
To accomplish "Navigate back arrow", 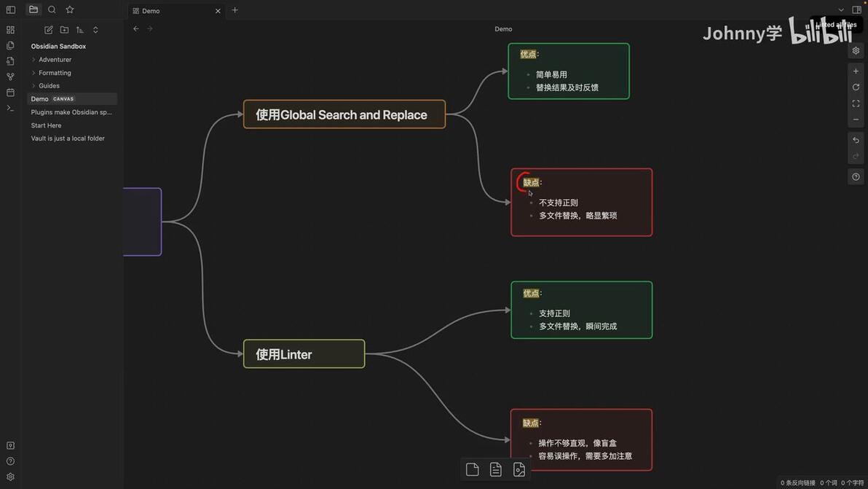I will pyautogui.click(x=136, y=29).
